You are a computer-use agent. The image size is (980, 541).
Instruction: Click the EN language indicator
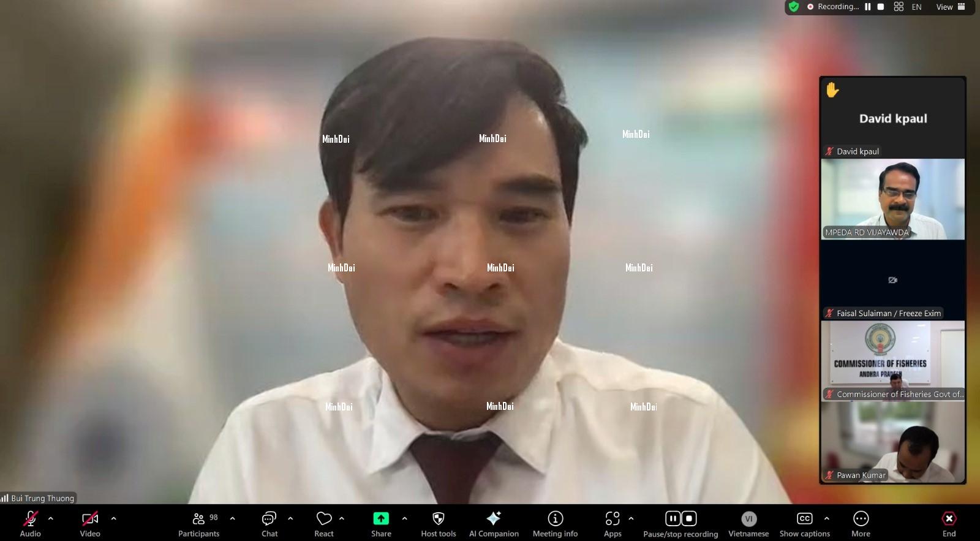916,7
